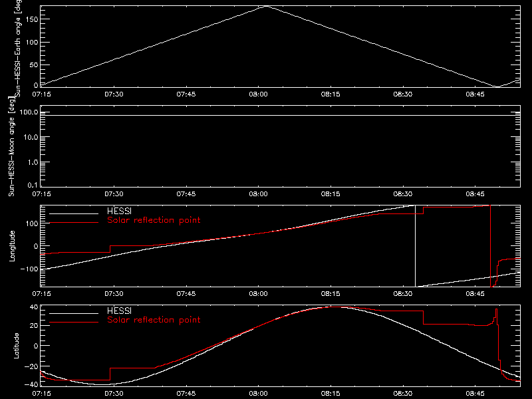Viewport: 532px width, 399px height.
Task: Select the -40 tick on the Latitude axis
Action: 31,384
